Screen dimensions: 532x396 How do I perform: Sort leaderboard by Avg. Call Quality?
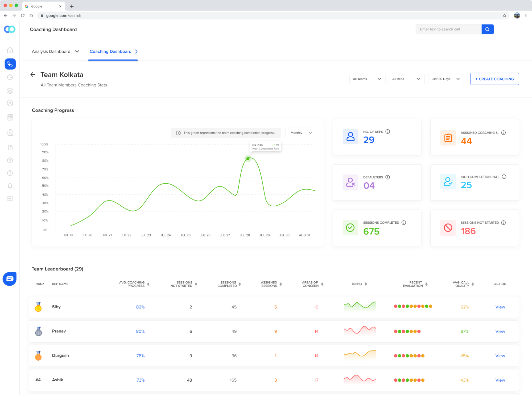pyautogui.click(x=472, y=284)
